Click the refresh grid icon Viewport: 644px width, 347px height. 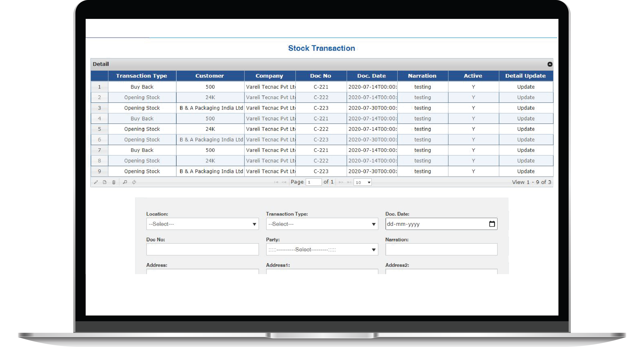[x=134, y=182]
